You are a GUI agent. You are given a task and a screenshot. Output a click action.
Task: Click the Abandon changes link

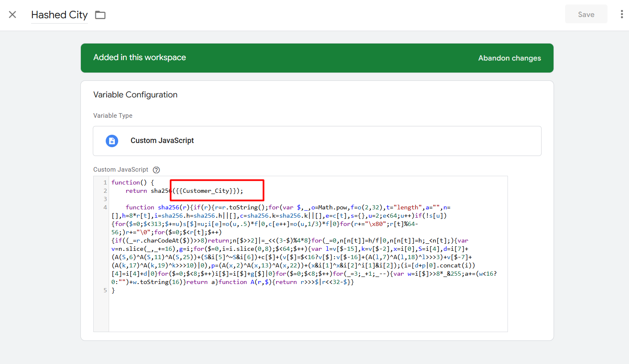coord(509,58)
